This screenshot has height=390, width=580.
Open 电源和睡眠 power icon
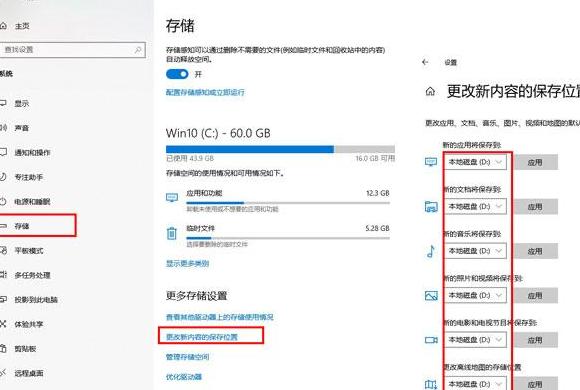pos(3,201)
